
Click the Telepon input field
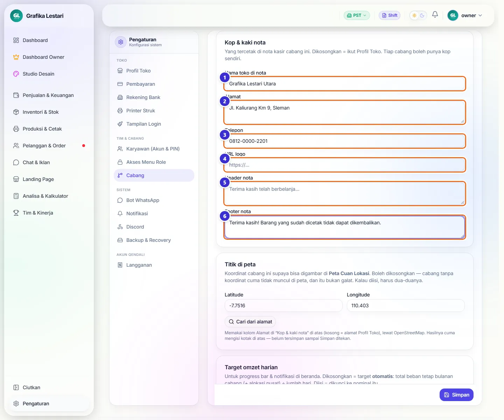click(x=345, y=141)
